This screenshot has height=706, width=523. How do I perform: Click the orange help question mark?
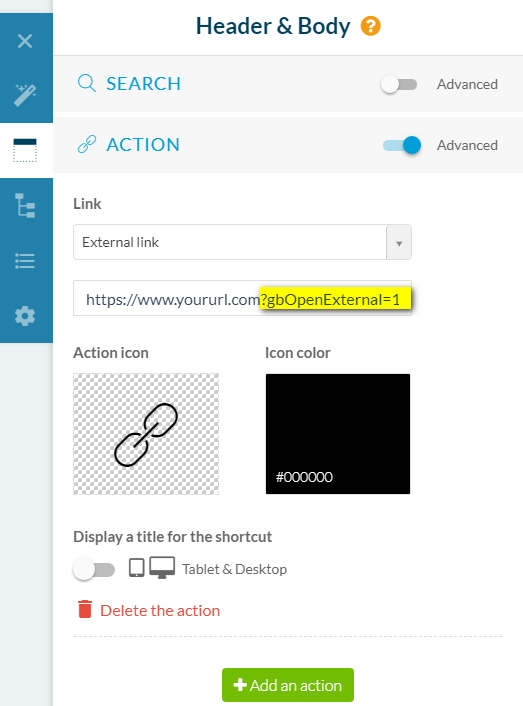coord(370,26)
